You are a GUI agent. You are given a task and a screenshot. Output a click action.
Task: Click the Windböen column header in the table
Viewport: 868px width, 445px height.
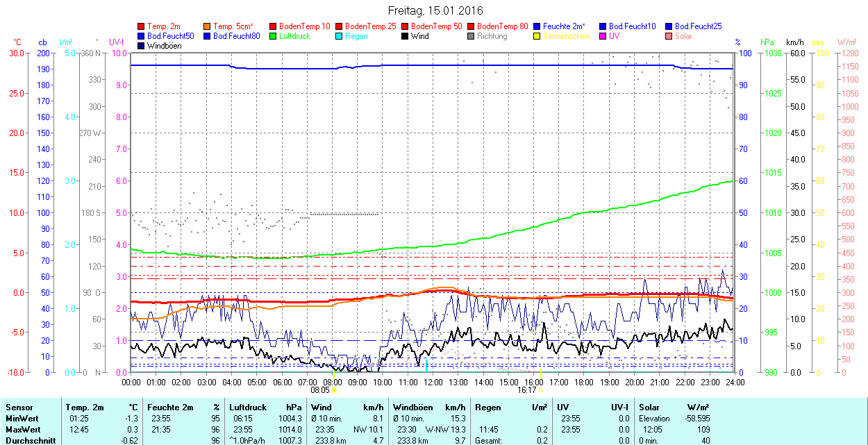tap(413, 407)
